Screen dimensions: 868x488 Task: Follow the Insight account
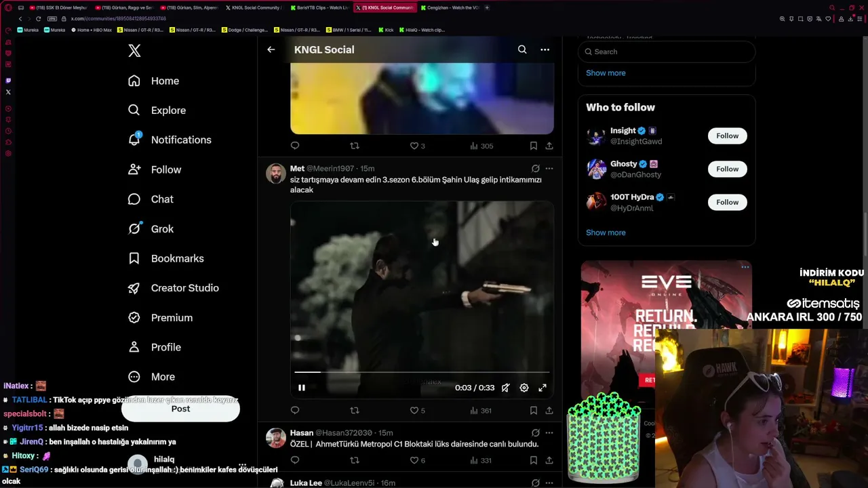tap(727, 136)
